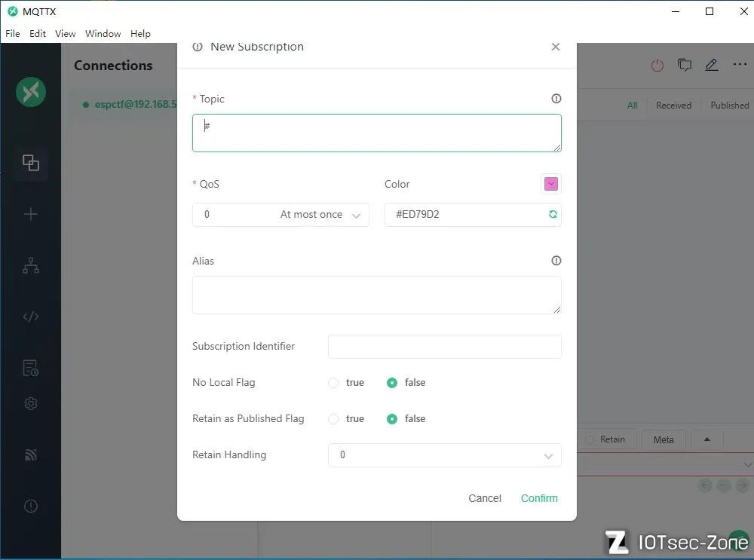Click the MQTTX title bar app icon
Image resolution: width=754 pixels, height=560 pixels.
click(x=13, y=11)
